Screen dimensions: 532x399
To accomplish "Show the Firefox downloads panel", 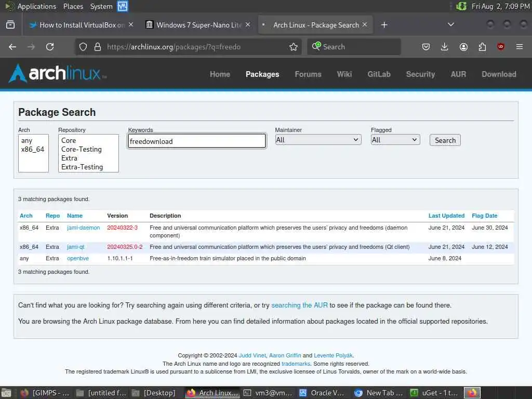I will coord(445,47).
